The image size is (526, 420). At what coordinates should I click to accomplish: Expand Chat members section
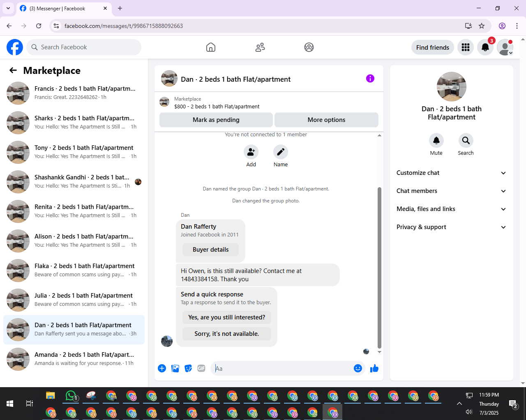point(452,191)
